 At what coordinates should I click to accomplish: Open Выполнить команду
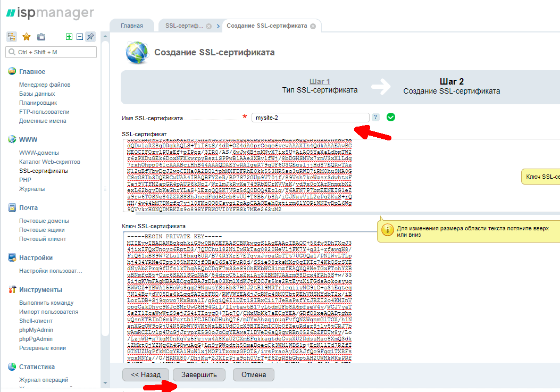tap(46, 303)
